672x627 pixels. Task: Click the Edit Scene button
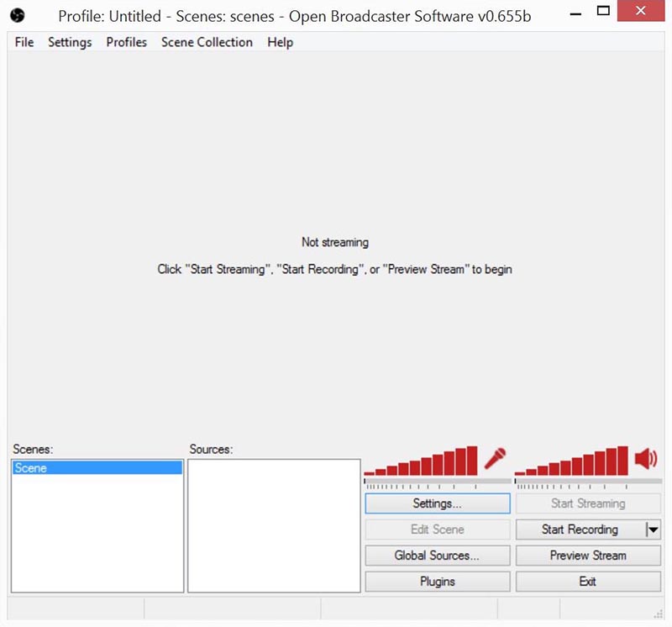click(438, 530)
